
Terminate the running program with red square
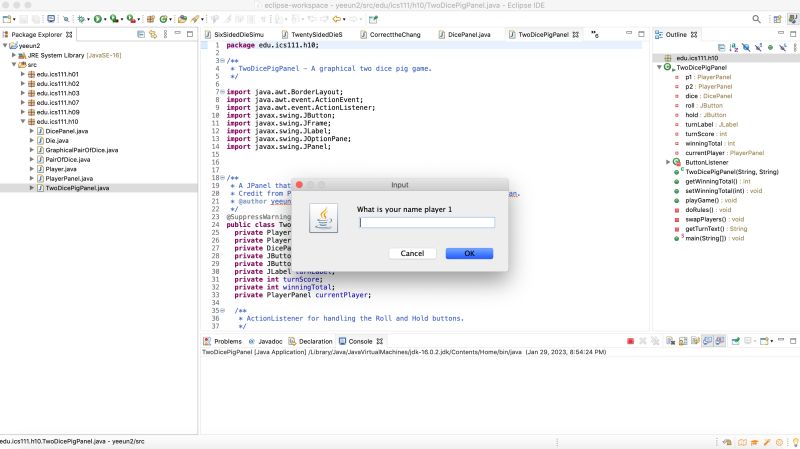631,341
